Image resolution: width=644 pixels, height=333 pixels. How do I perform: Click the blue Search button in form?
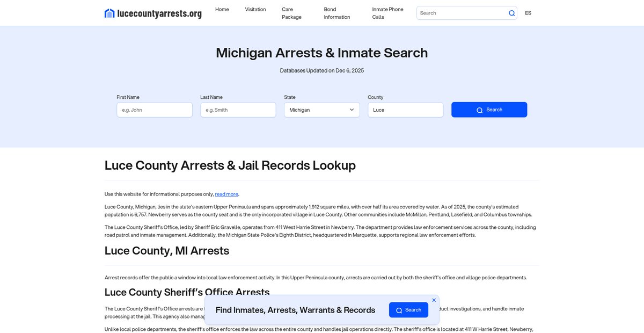[x=489, y=110]
